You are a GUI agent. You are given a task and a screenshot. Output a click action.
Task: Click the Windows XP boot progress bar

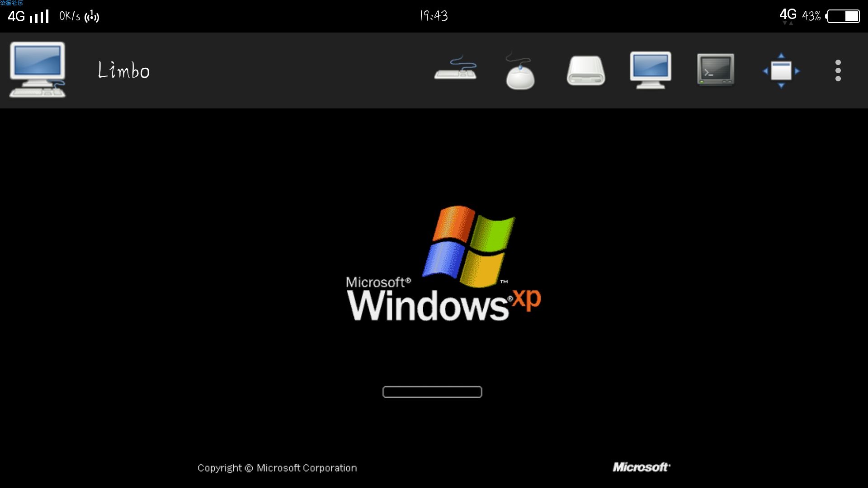[x=432, y=392]
